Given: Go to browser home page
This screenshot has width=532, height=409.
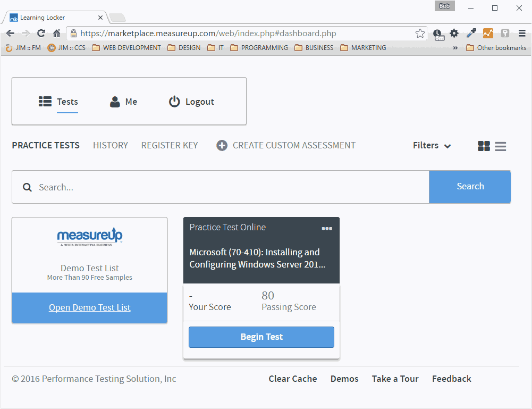Looking at the screenshot, I should 57,34.
